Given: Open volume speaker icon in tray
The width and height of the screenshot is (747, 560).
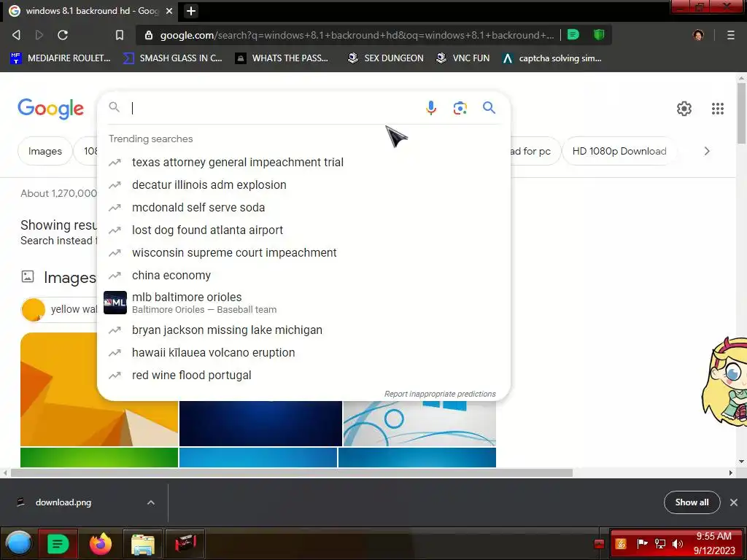Looking at the screenshot, I should click(677, 543).
